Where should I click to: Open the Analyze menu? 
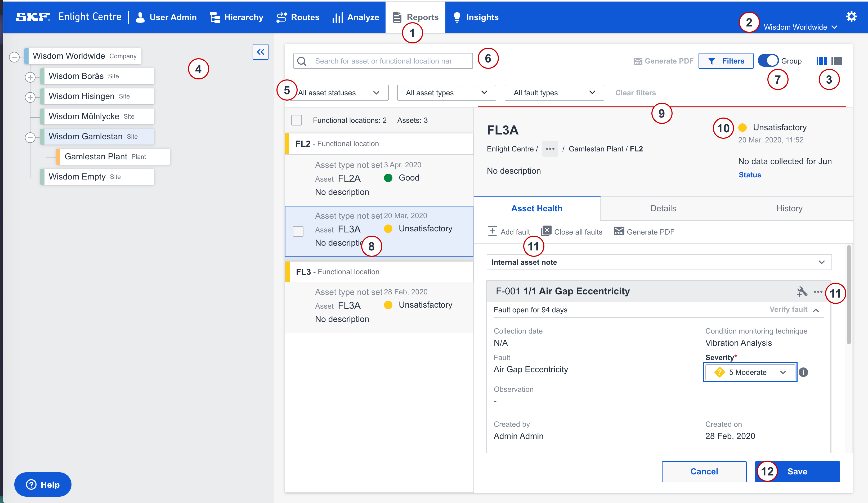pos(355,17)
